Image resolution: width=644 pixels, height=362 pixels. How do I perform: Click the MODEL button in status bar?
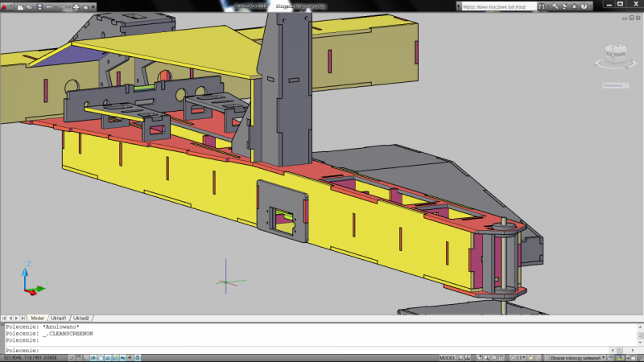tap(448, 357)
